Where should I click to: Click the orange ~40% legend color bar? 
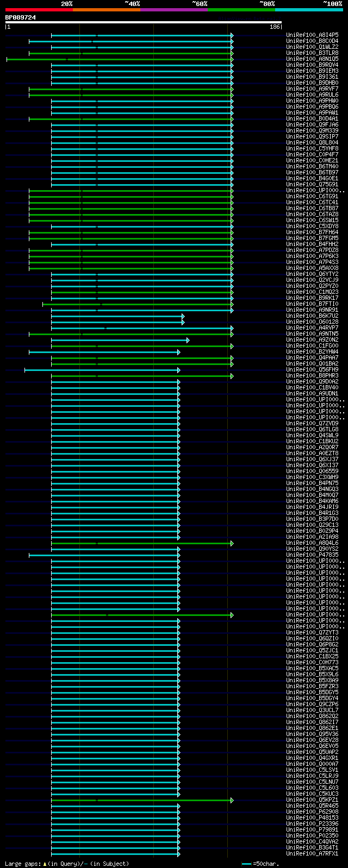107,10
